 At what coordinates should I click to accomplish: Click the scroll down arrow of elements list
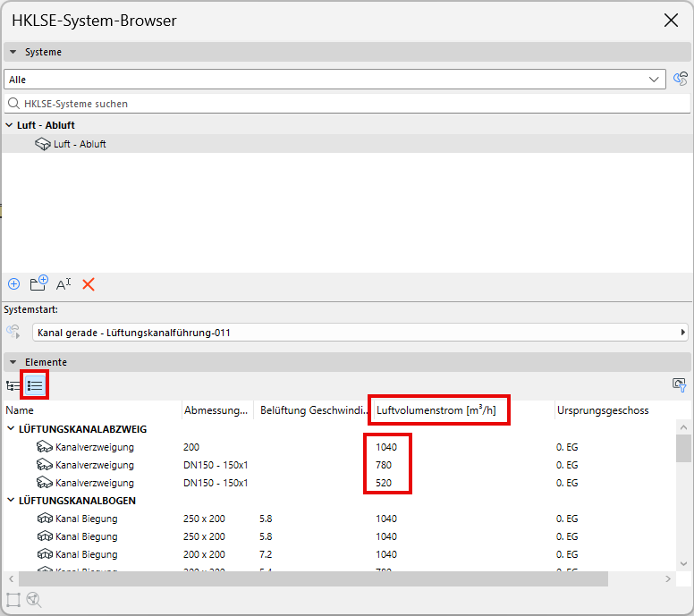tap(683, 564)
